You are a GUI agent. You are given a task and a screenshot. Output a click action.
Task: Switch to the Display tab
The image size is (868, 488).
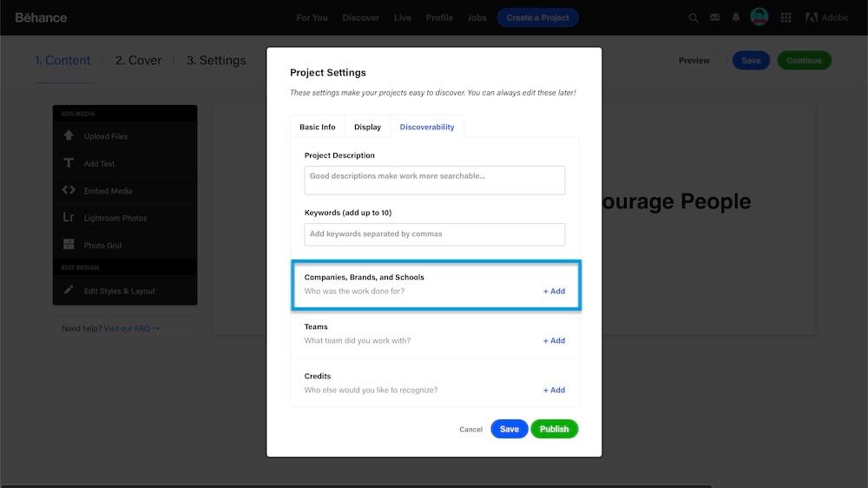[x=367, y=127]
